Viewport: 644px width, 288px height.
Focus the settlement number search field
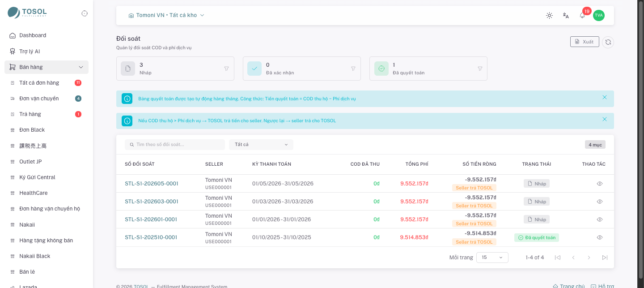[x=175, y=145]
